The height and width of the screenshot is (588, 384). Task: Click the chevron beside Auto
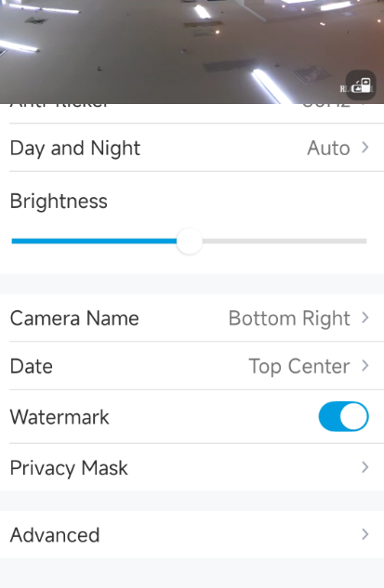364,148
